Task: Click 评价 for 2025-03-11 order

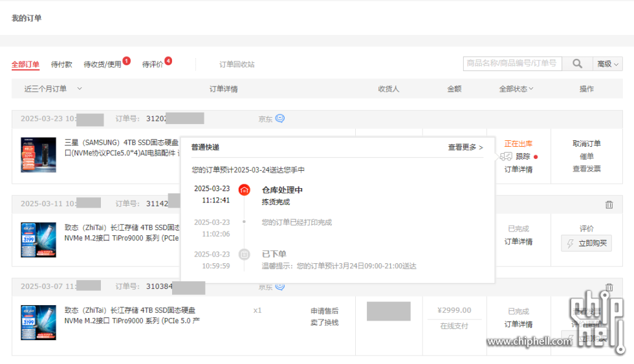Action: tap(587, 228)
